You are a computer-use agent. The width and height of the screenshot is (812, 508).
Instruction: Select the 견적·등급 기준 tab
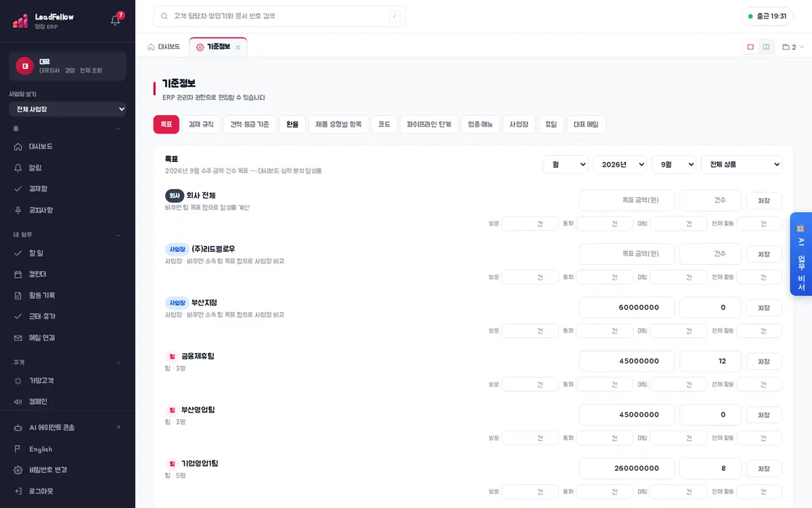(x=250, y=125)
